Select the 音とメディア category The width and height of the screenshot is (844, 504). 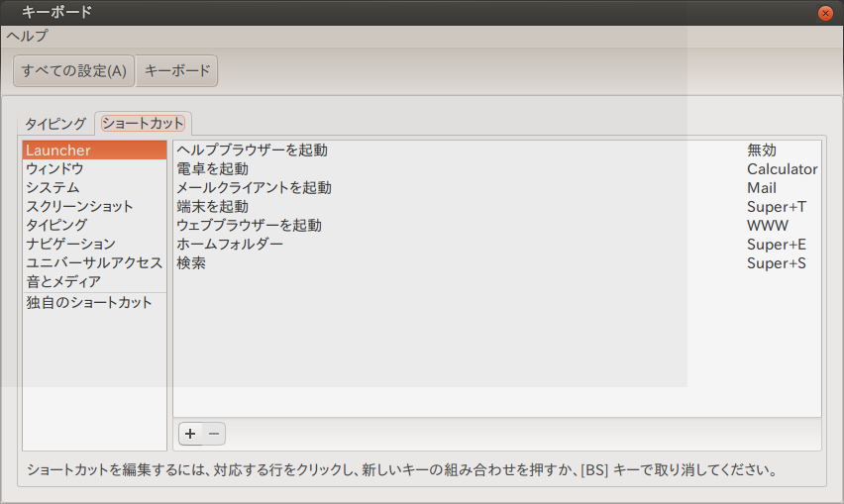point(95,281)
